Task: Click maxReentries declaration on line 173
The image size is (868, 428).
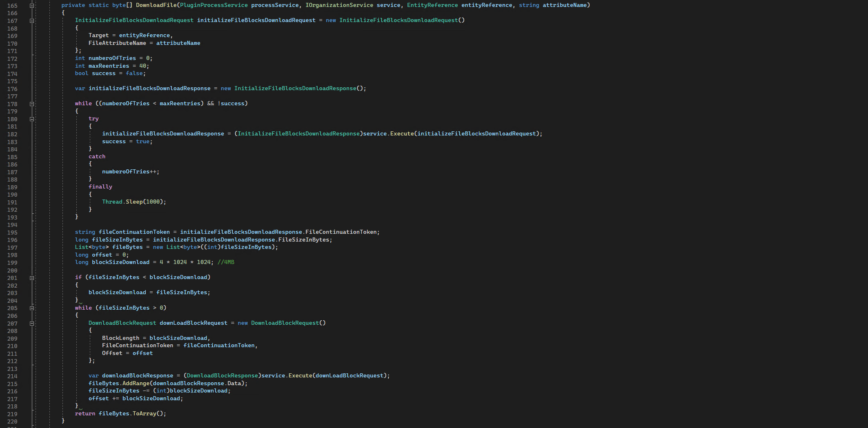Action: (109, 66)
